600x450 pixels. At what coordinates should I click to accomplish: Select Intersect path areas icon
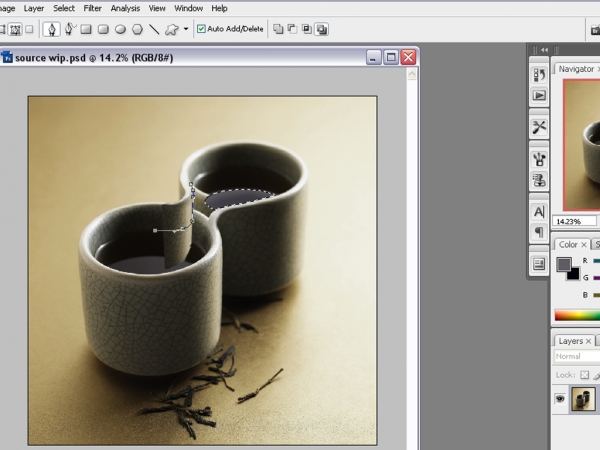point(307,29)
